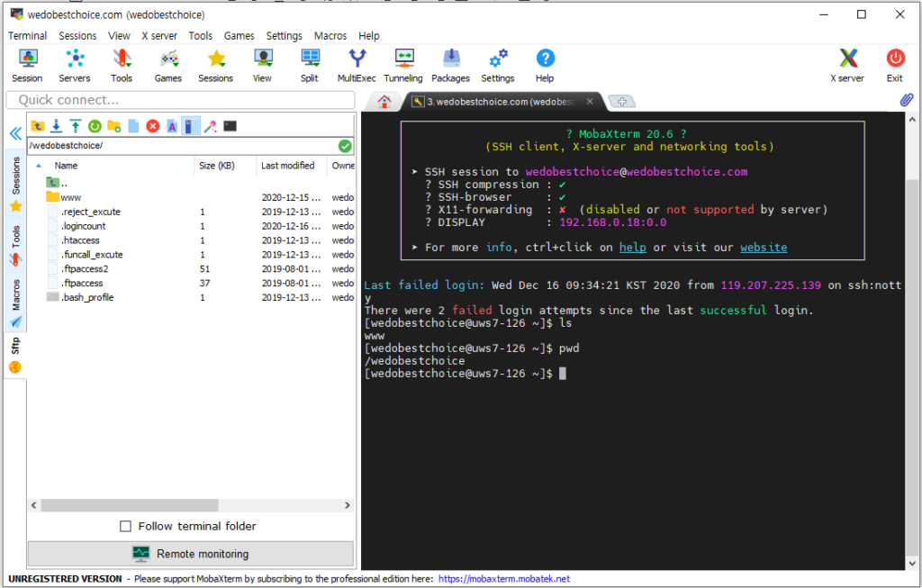Image resolution: width=922 pixels, height=588 pixels.
Task: Open the Settings menu in menu bar
Action: tap(284, 36)
